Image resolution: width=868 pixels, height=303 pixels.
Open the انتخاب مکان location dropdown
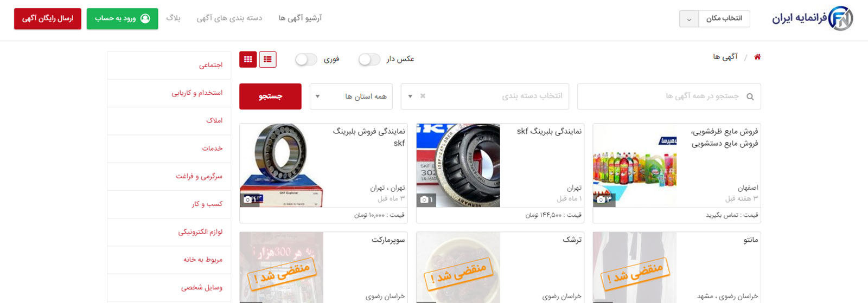pos(714,18)
